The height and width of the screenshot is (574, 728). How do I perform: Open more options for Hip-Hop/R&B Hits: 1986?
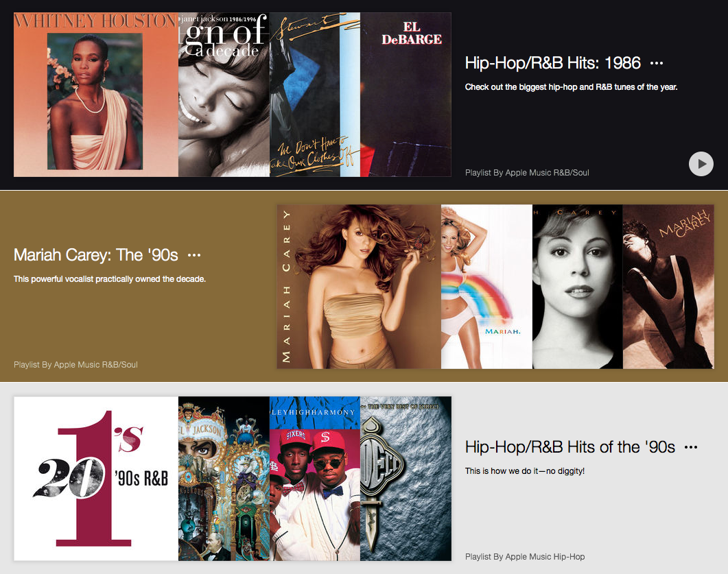tap(657, 63)
